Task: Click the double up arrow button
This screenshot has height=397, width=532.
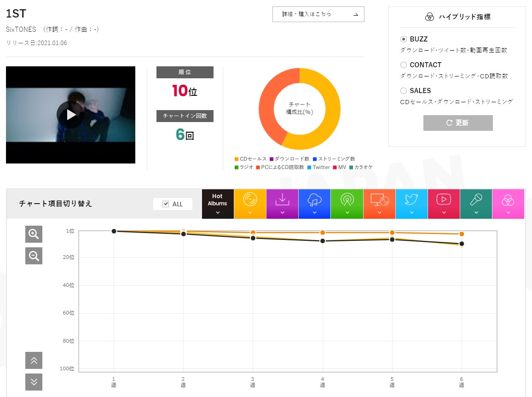Action: click(x=34, y=360)
